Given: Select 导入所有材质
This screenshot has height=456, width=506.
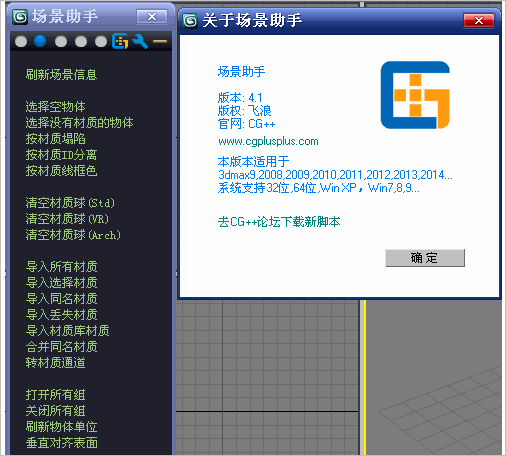Looking at the screenshot, I should tap(61, 267).
